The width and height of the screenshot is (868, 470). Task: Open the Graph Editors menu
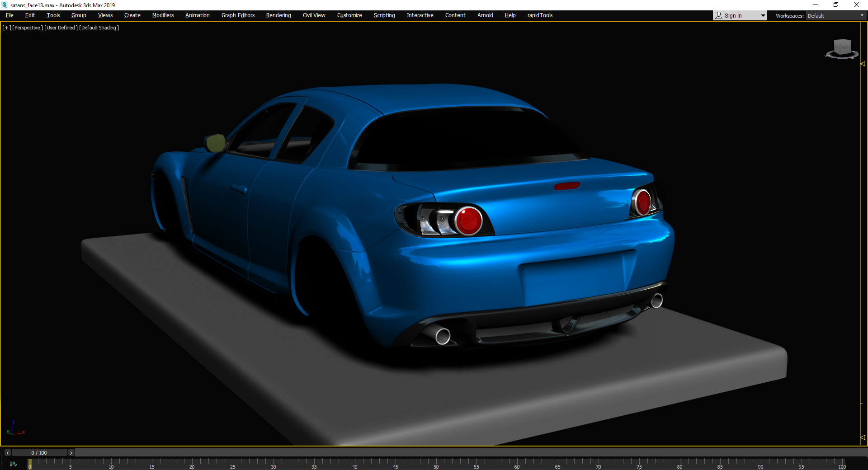pyautogui.click(x=238, y=15)
